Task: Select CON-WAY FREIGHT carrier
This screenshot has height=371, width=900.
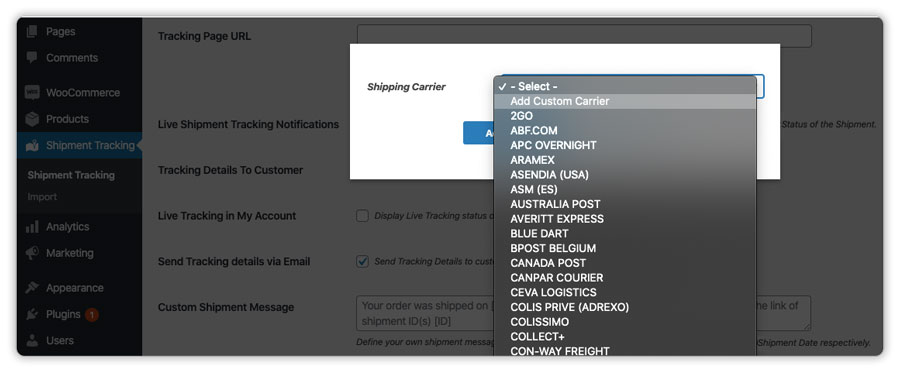Action: (624, 350)
